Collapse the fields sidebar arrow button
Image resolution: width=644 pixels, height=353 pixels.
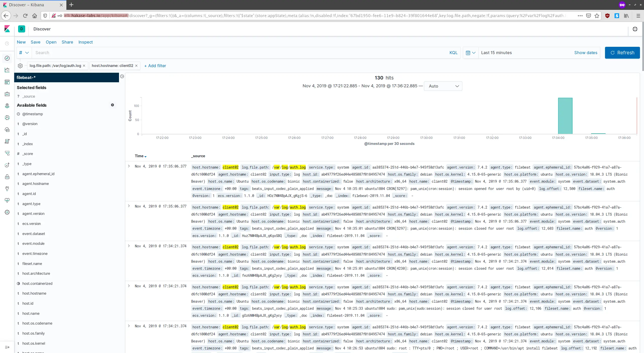122,76
